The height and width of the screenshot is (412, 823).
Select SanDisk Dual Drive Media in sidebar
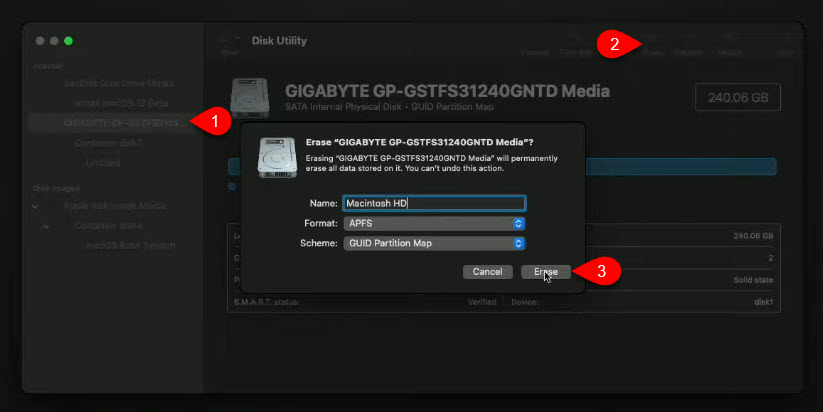119,83
